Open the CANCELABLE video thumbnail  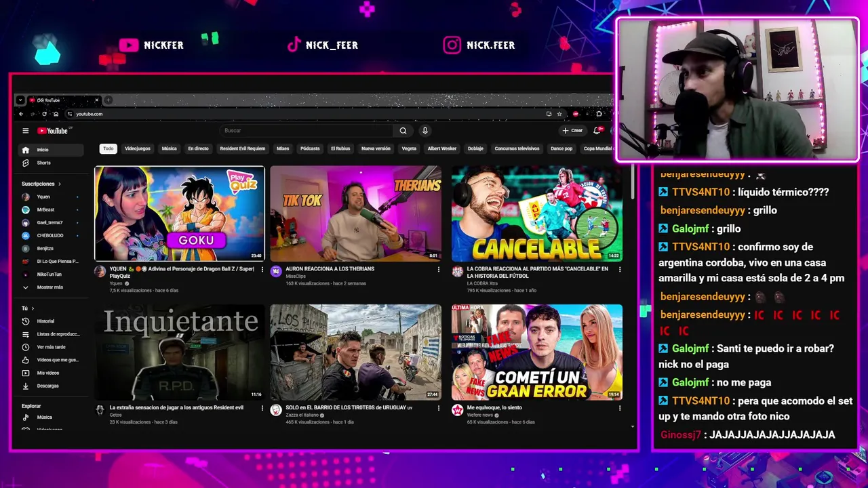[x=537, y=213]
